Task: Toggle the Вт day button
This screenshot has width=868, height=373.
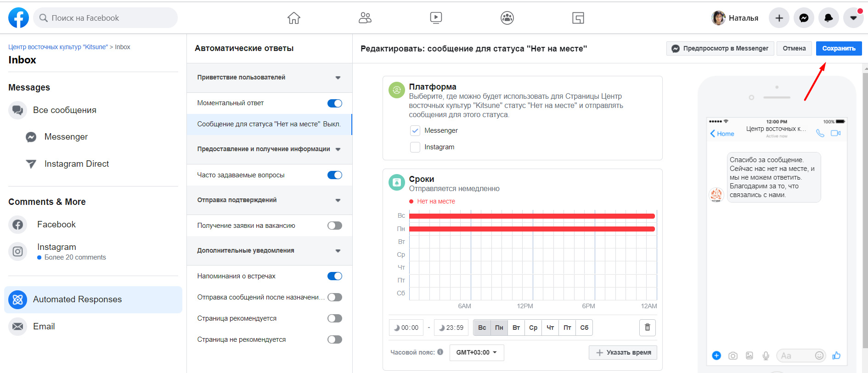Action: pyautogui.click(x=516, y=328)
